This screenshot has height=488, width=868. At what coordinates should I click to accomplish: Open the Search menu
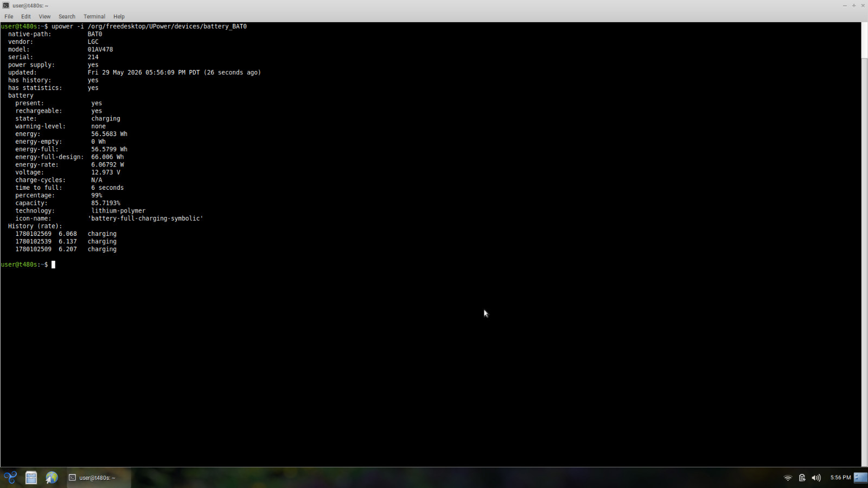[x=67, y=17]
